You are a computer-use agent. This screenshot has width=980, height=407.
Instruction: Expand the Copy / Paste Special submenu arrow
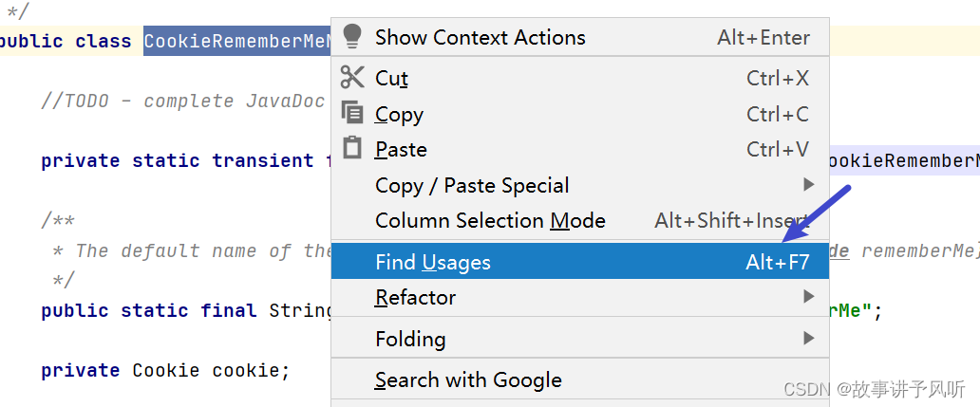pyautogui.click(x=809, y=184)
